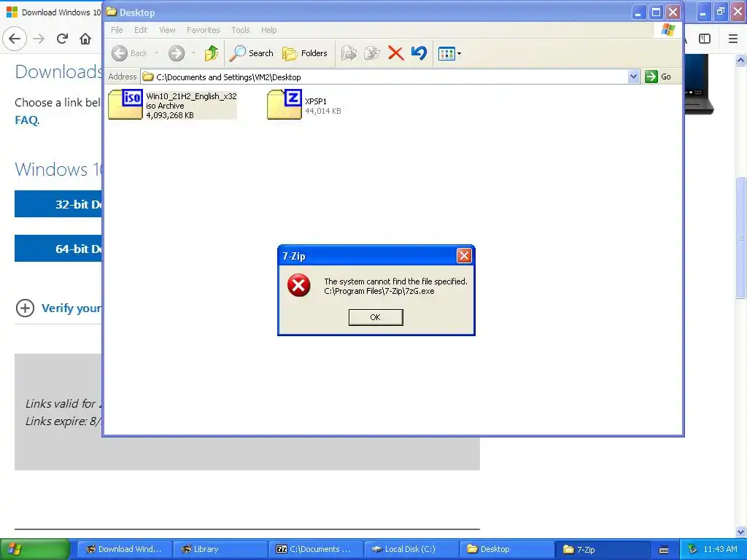Click the browser scrollbar down arrow

click(741, 532)
